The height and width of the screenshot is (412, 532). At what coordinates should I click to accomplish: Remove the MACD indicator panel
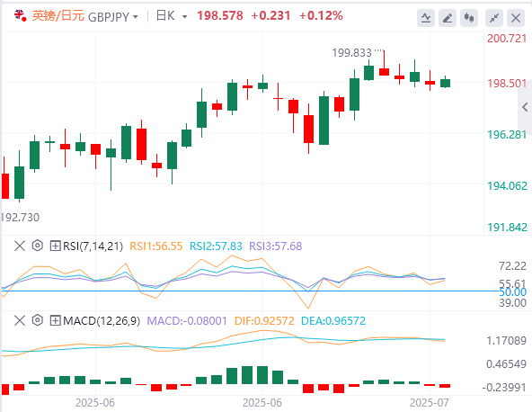[20, 320]
